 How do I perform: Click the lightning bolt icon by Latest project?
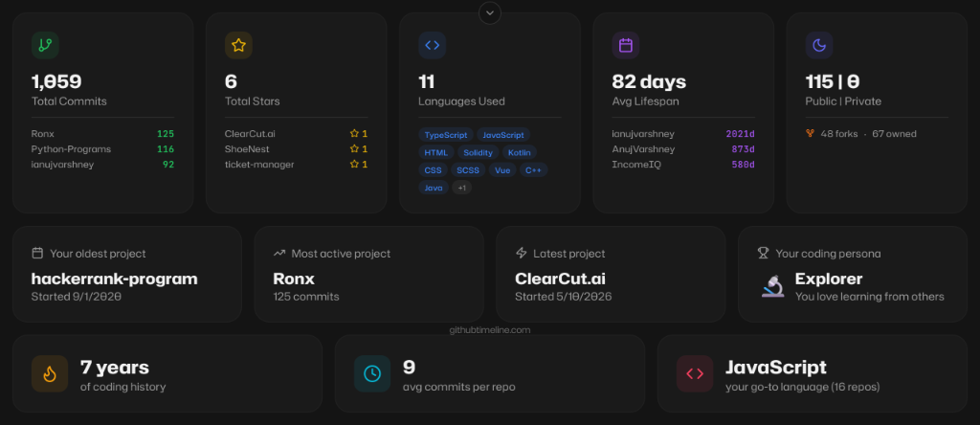point(522,253)
